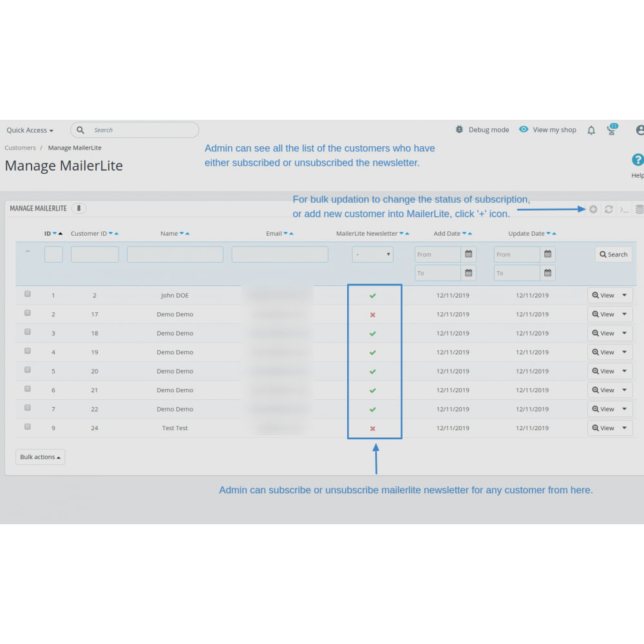Expand View options arrow for customer ID 19
Viewport: 644px width, 644px height.
coord(624,352)
